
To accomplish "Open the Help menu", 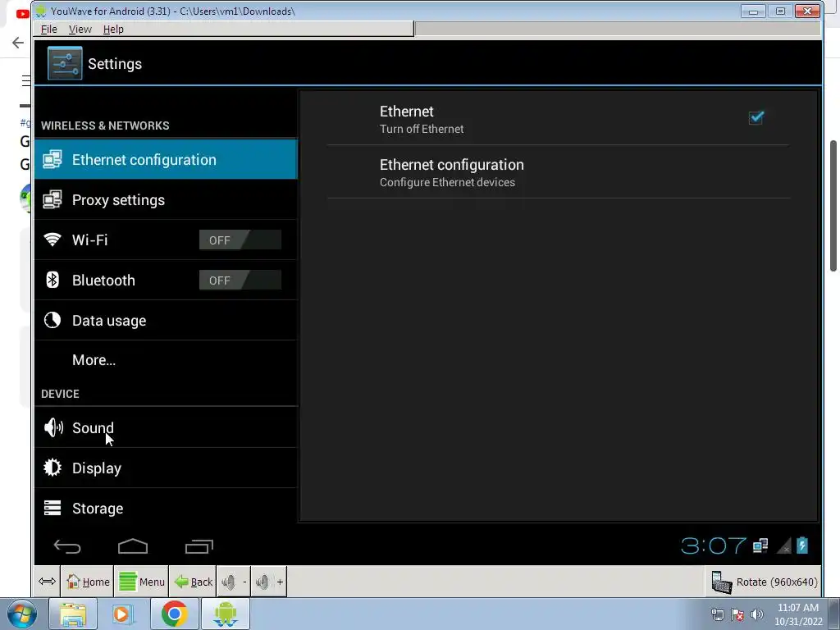I will [113, 29].
